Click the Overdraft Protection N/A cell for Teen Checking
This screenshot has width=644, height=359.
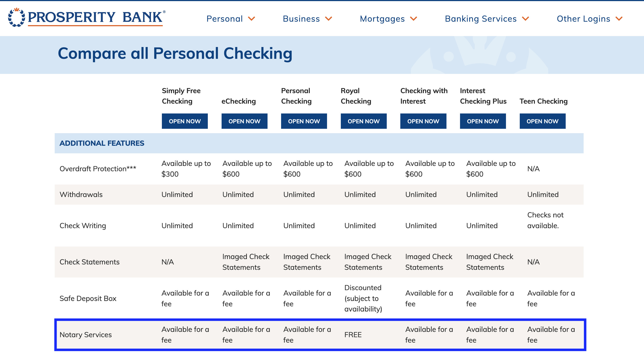tap(533, 169)
